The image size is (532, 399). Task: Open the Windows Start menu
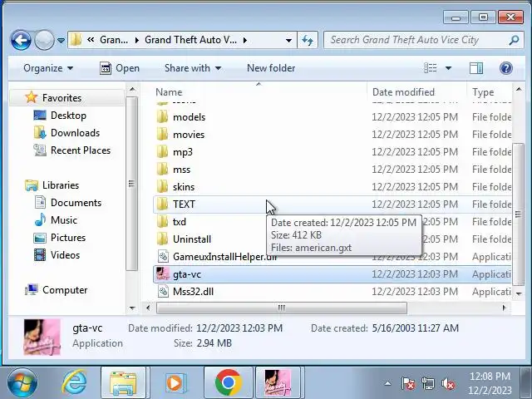(x=22, y=382)
